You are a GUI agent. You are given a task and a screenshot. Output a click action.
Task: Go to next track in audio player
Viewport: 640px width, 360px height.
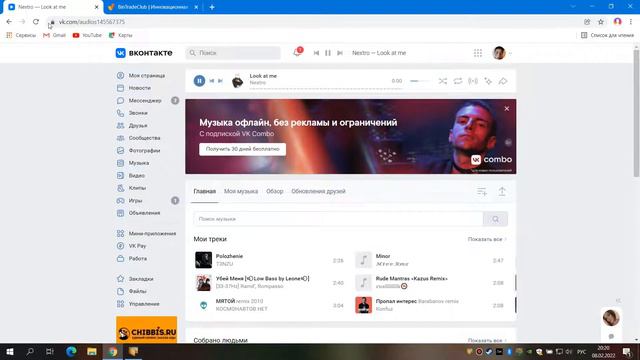(220, 81)
